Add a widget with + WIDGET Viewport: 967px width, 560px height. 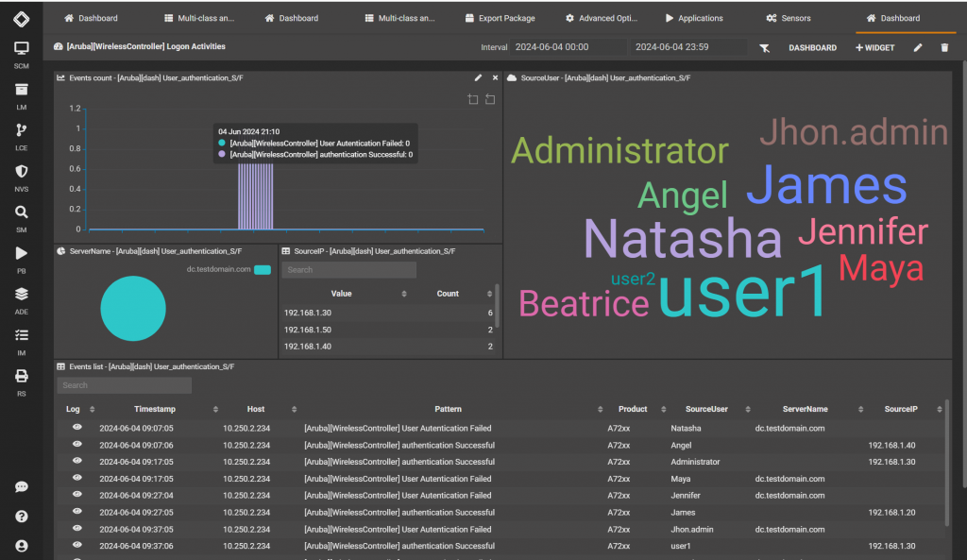pos(874,47)
